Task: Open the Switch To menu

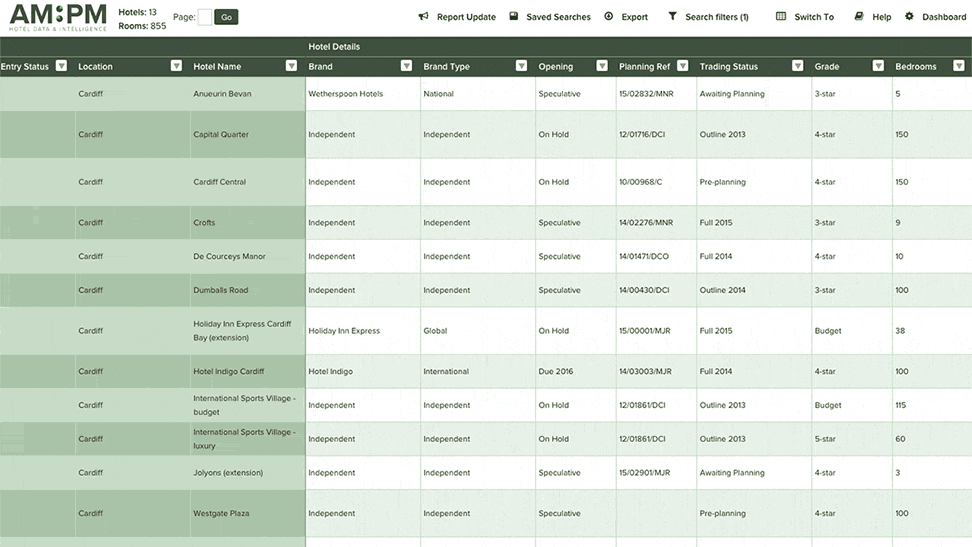Action: 814,17
